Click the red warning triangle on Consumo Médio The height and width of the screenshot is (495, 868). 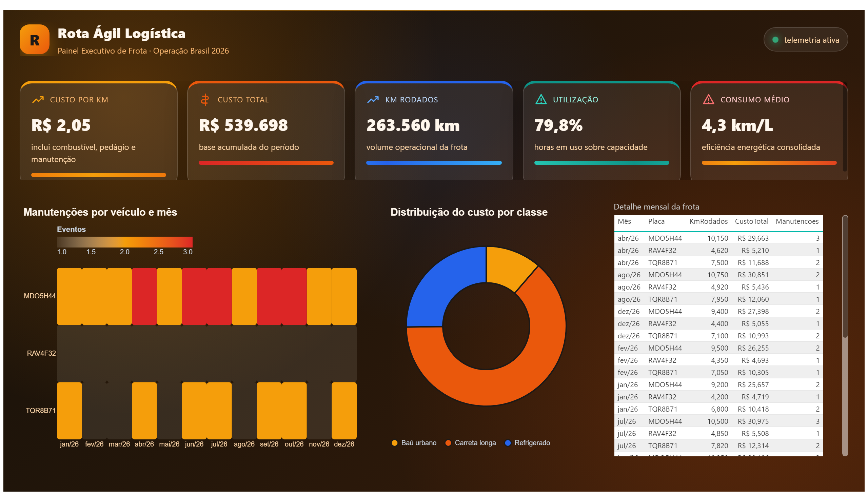708,100
